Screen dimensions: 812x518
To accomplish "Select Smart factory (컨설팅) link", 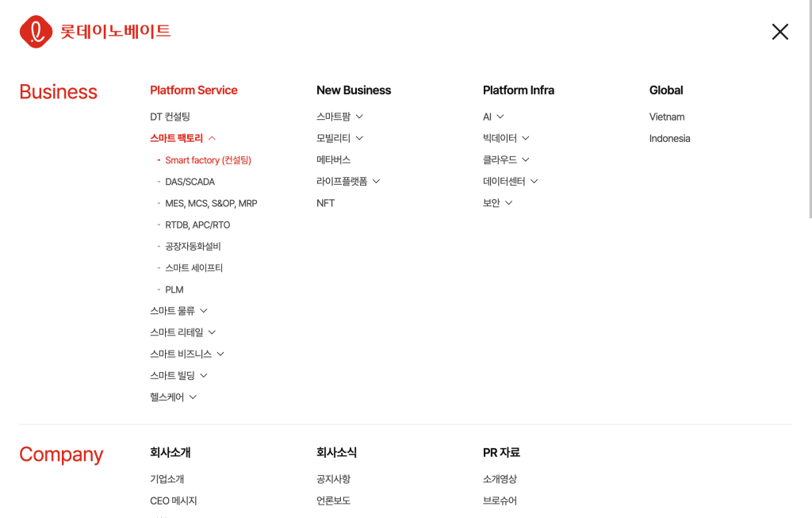I will pos(208,160).
